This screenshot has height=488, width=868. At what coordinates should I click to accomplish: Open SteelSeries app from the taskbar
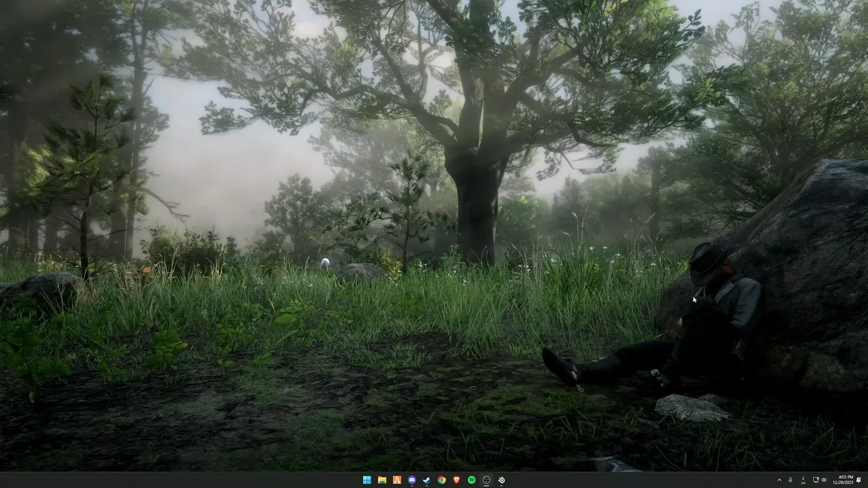tap(501, 480)
